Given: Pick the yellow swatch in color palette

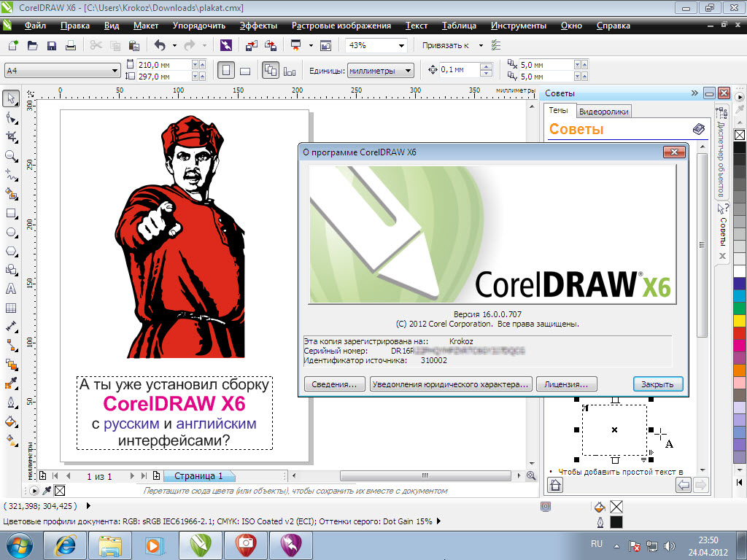Looking at the screenshot, I should point(739,320).
